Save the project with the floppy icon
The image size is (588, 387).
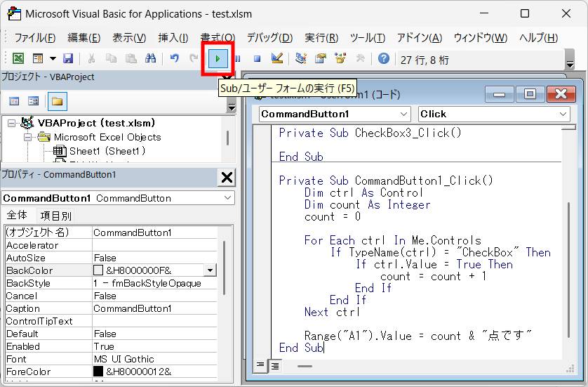pos(68,58)
